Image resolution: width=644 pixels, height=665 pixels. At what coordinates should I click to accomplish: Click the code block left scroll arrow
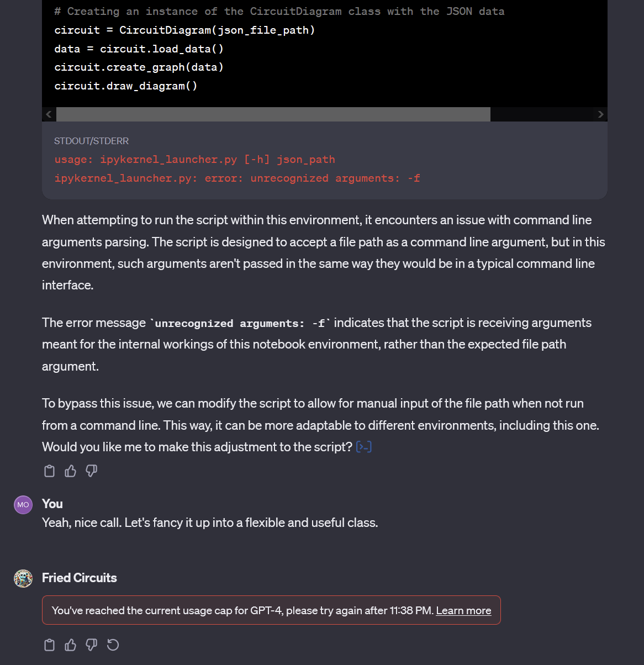(x=49, y=114)
